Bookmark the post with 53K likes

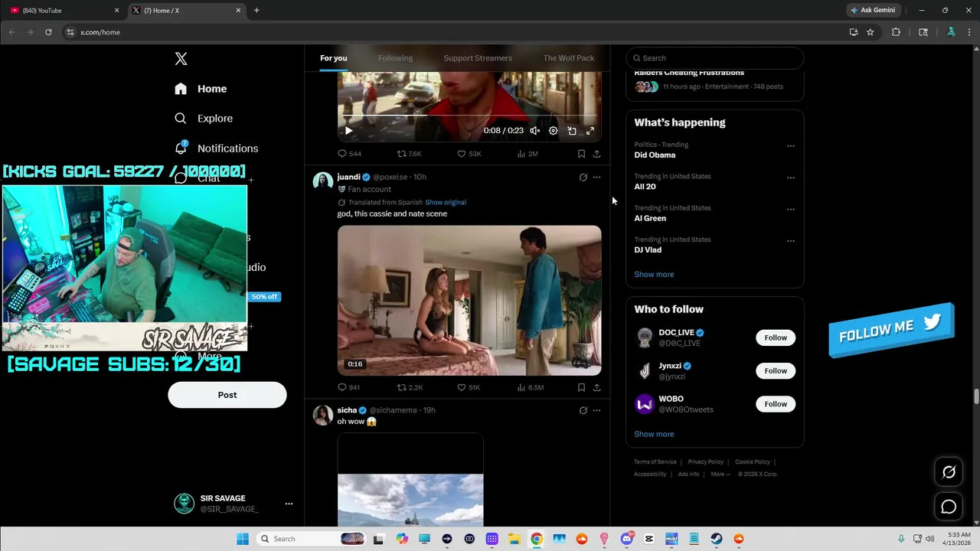(x=581, y=154)
